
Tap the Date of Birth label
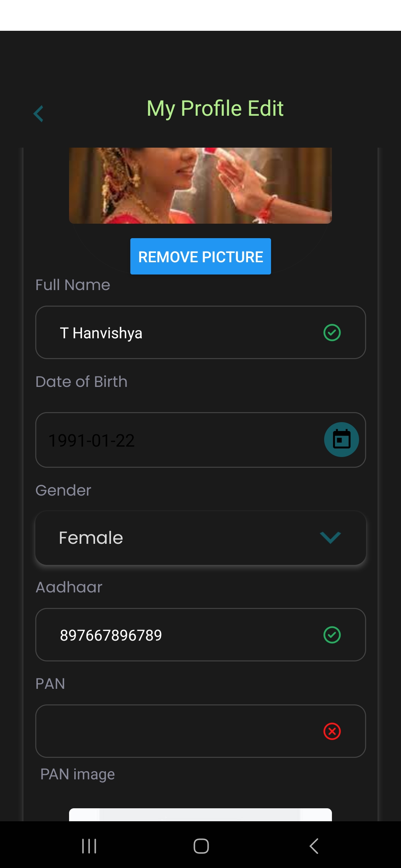[x=81, y=382]
